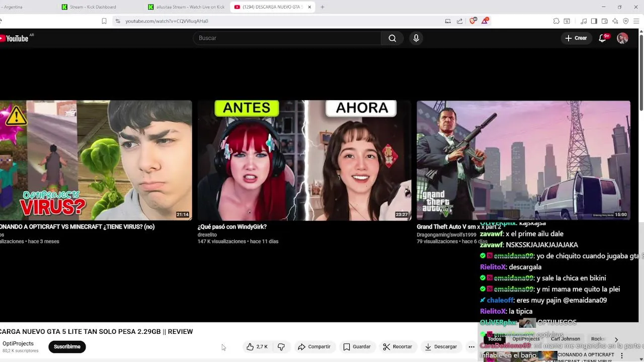644x362 pixels.
Task: Click the search tabs icon in toolbar
Action: [567, 21]
